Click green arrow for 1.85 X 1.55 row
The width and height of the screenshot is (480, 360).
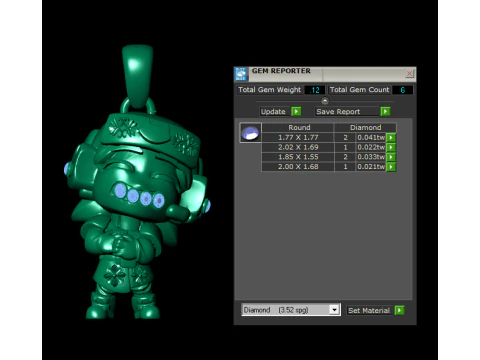(x=391, y=157)
